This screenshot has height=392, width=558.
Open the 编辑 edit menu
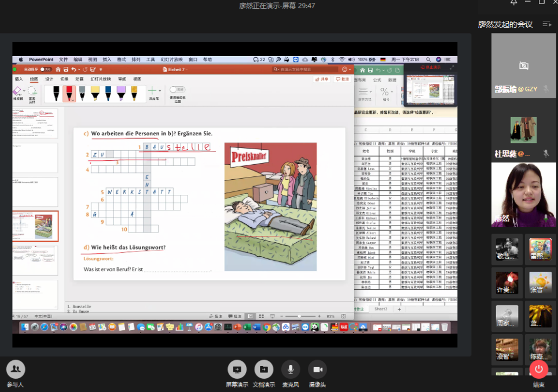(x=78, y=60)
